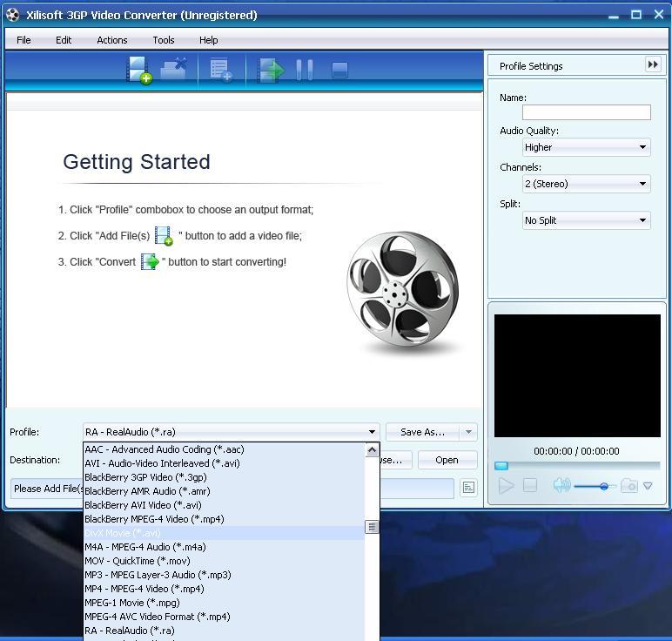Screen dimensions: 672x641
Task: Play the video in preview panel
Action: [506, 486]
